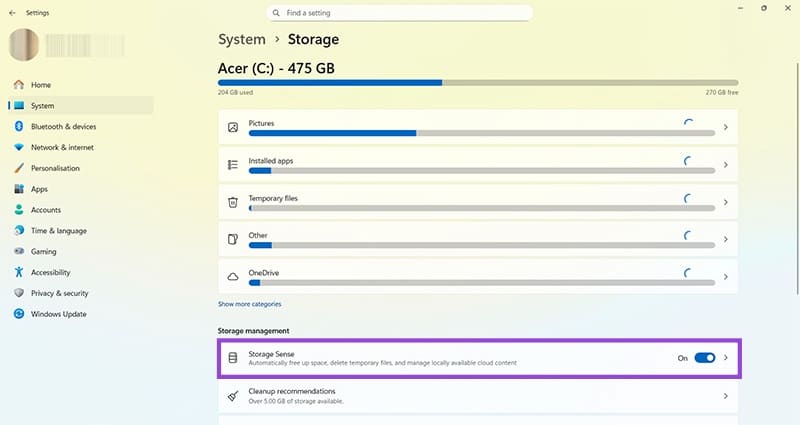Screen dimensions: 800x425
Task: Open the Apps settings page
Action: click(81, 189)
